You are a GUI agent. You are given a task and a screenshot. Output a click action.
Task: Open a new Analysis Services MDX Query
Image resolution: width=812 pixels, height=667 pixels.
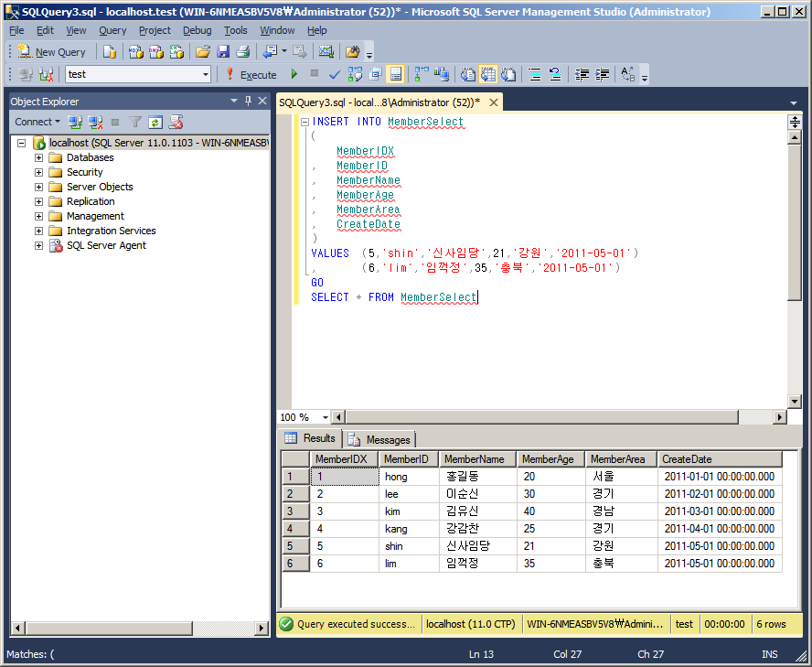tap(135, 52)
